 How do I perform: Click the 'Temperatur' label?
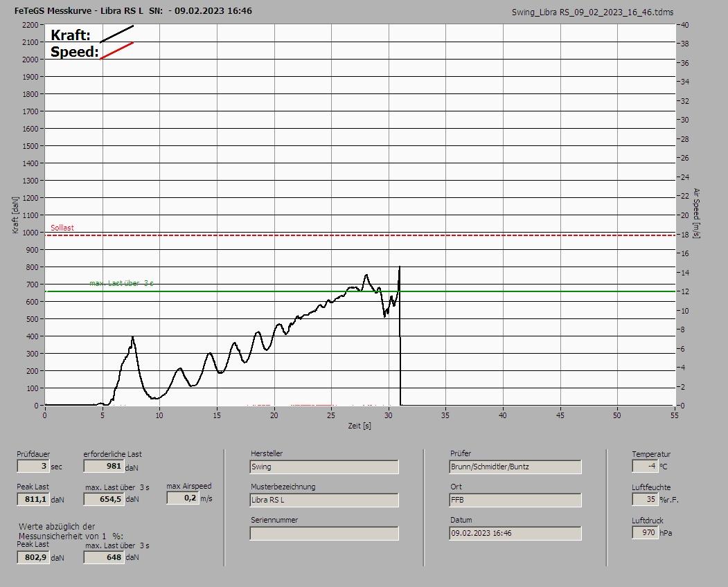click(651, 454)
